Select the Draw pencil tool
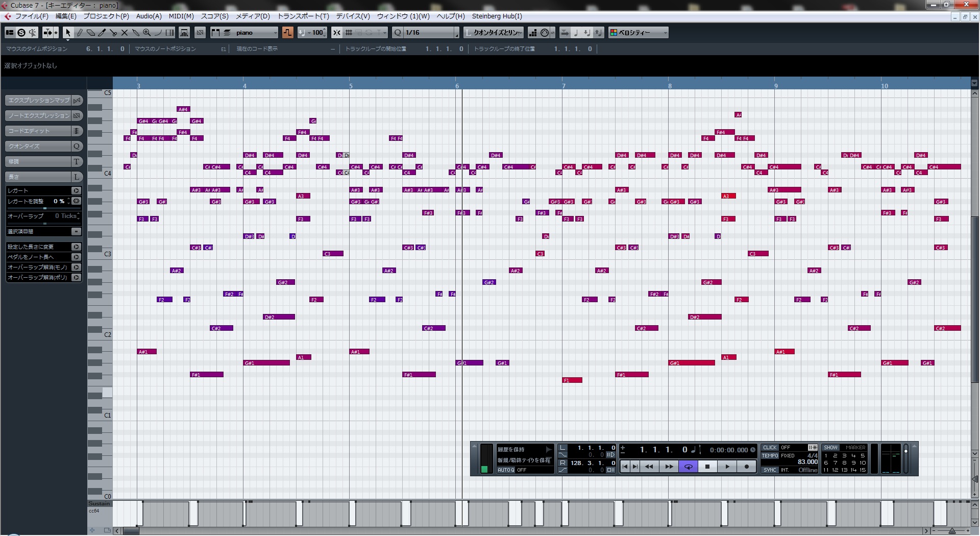This screenshot has height=536, width=980. click(80, 33)
